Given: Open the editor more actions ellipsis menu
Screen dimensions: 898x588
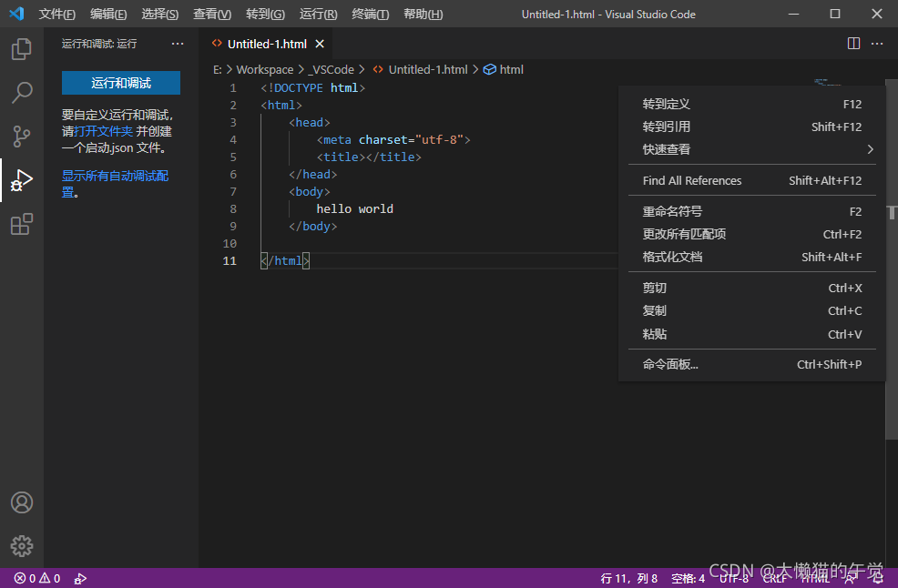Looking at the screenshot, I should coord(877,43).
